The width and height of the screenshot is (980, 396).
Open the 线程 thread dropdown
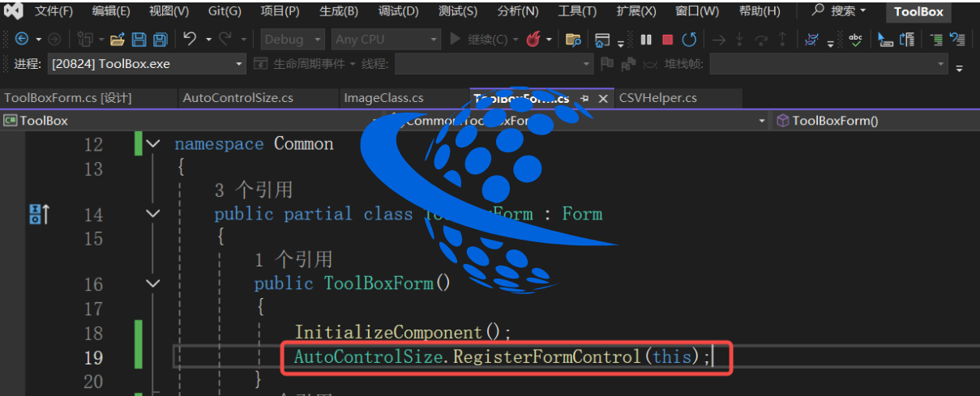(494, 64)
